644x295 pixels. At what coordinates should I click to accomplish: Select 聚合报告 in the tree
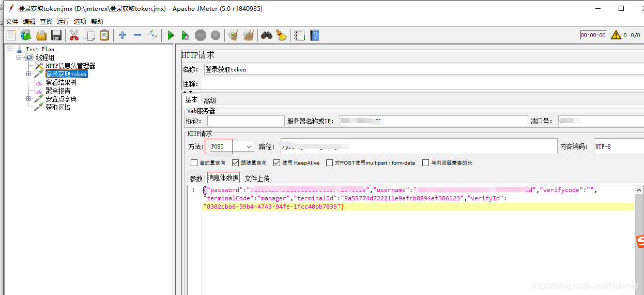point(58,91)
